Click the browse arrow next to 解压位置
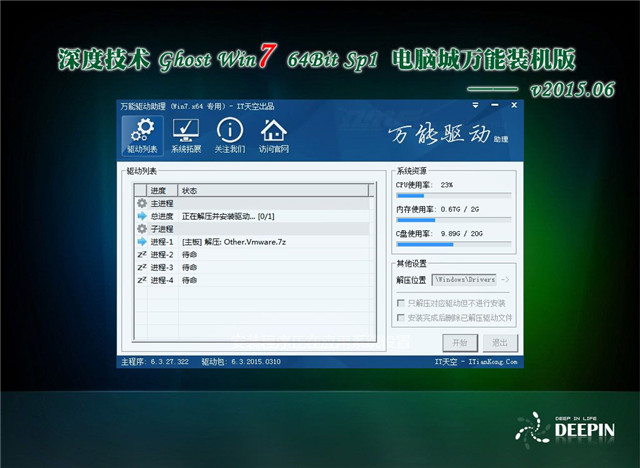This screenshot has width=640, height=468. click(505, 280)
